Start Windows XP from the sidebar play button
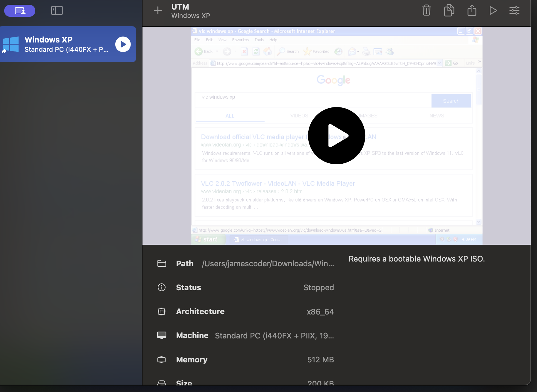 [x=123, y=44]
